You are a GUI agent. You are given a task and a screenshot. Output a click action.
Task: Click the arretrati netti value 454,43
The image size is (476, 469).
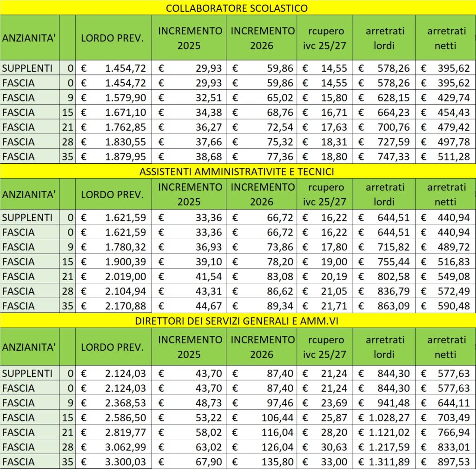(x=445, y=113)
